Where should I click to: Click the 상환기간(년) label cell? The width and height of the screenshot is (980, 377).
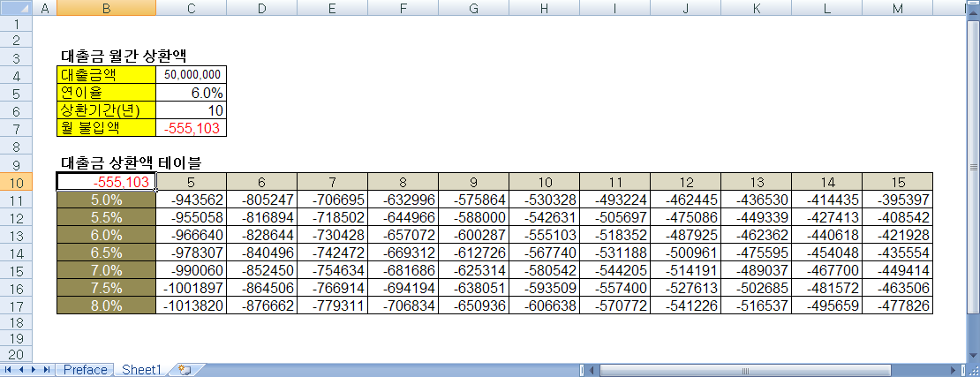coord(106,110)
